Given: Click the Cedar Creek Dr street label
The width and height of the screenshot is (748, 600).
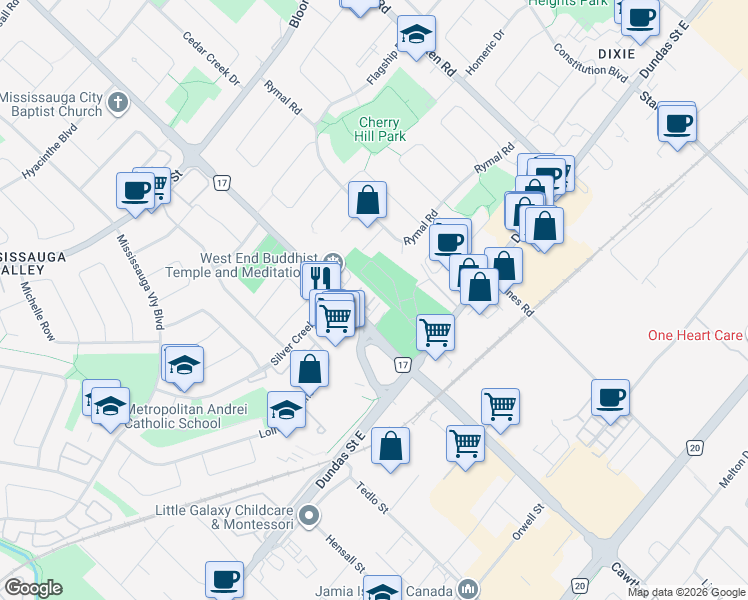Looking at the screenshot, I should (211, 58).
